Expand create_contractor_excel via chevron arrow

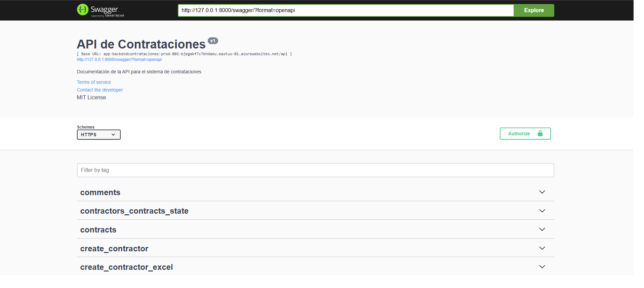(x=542, y=267)
